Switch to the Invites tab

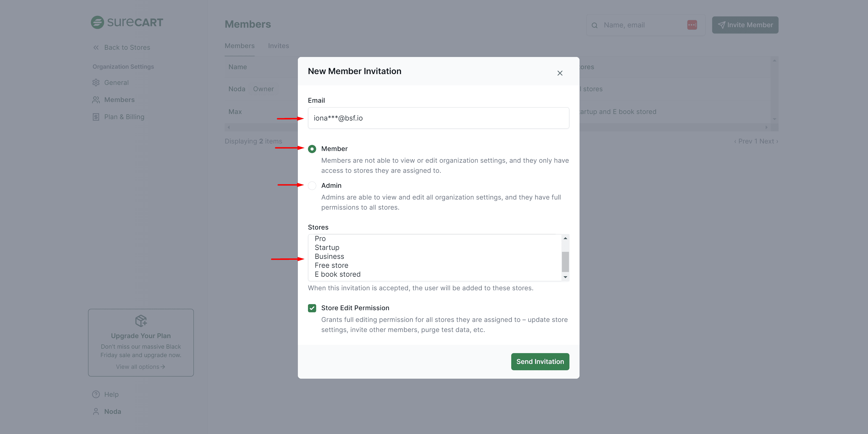[278, 46]
